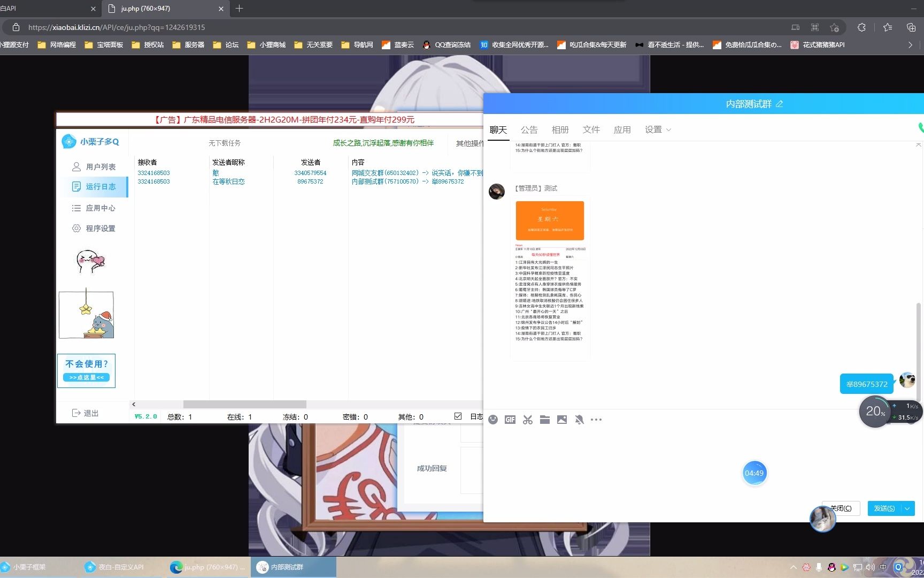Show hidden system tray icons
The height and width of the screenshot is (578, 924).
pyautogui.click(x=793, y=567)
